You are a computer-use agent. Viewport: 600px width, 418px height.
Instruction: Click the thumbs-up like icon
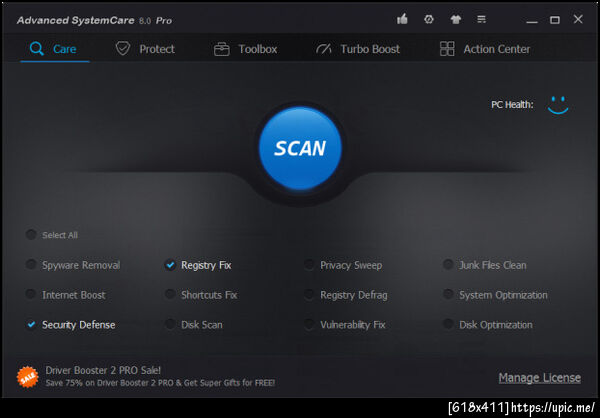pos(402,19)
